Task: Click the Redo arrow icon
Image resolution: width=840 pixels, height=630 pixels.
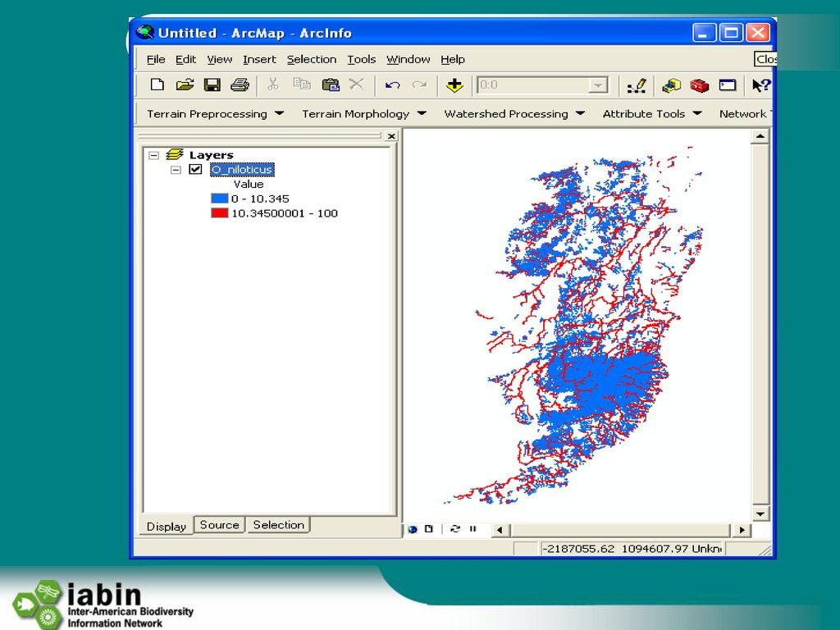Action: (419, 84)
